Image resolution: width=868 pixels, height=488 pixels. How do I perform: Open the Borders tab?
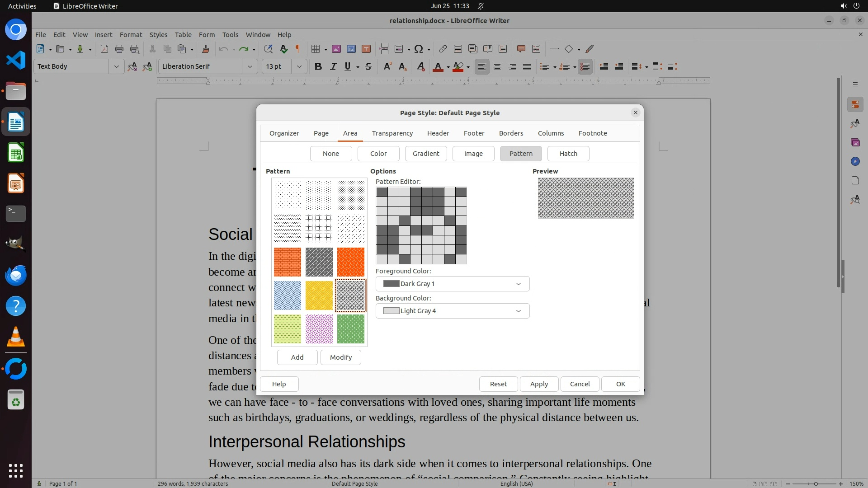click(x=511, y=133)
